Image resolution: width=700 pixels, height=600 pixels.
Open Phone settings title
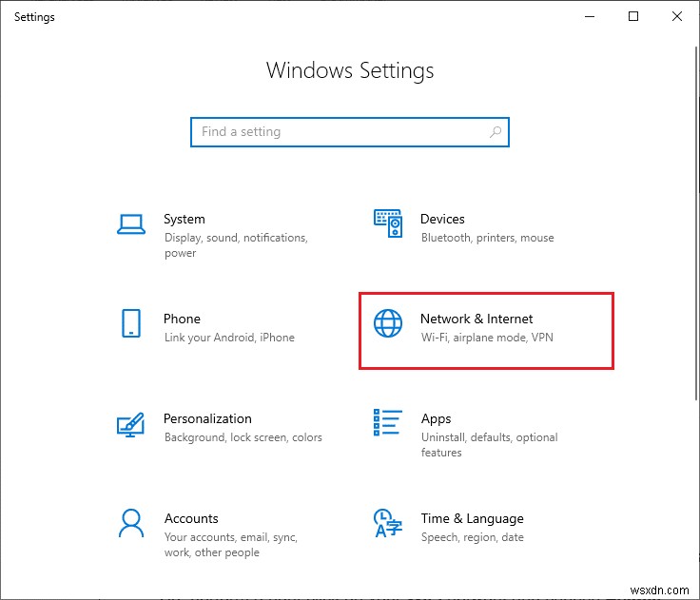[x=182, y=319]
